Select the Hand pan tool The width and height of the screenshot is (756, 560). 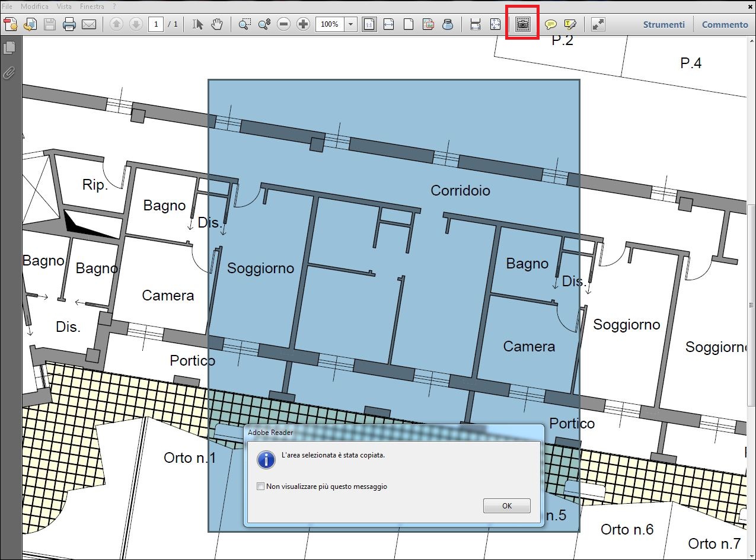[x=217, y=24]
